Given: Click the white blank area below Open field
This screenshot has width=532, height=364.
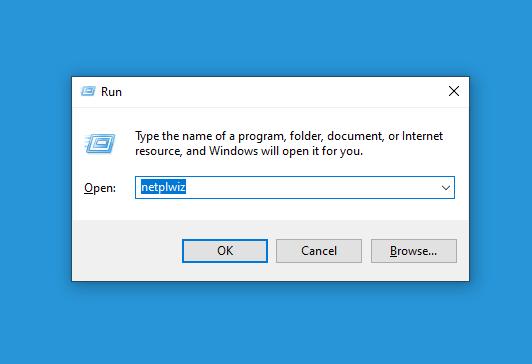Looking at the screenshot, I should click(x=270, y=209).
